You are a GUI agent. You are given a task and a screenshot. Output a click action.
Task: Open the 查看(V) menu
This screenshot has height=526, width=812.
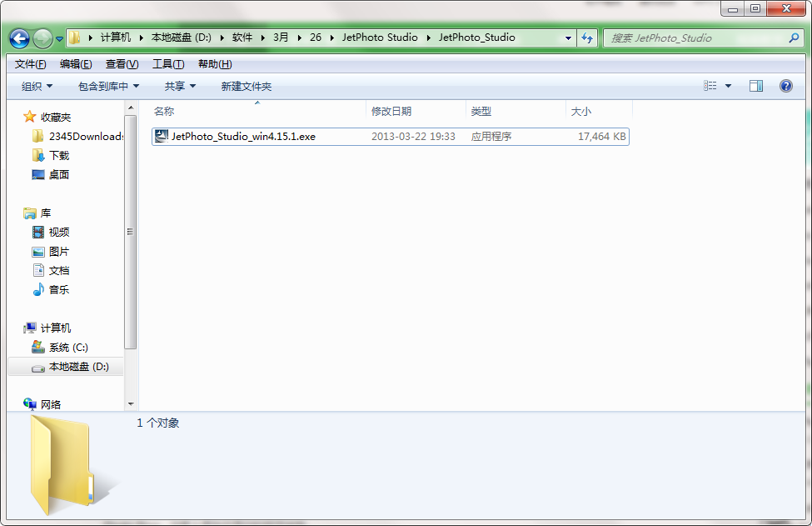[122, 63]
